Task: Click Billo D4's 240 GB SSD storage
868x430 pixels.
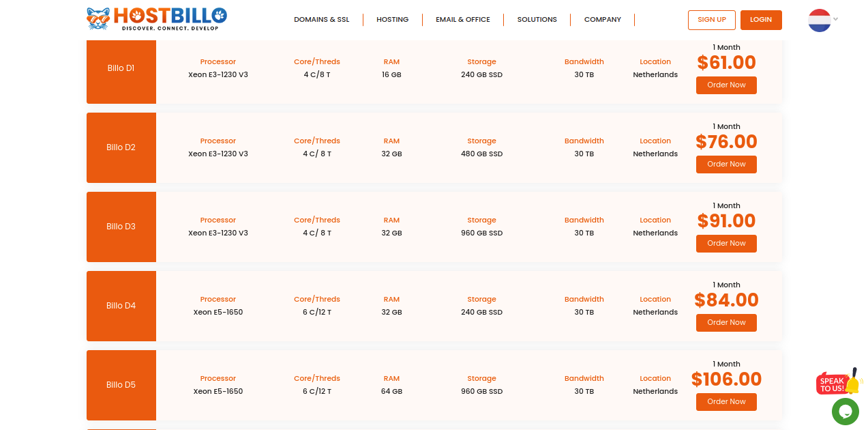Action: (x=481, y=312)
